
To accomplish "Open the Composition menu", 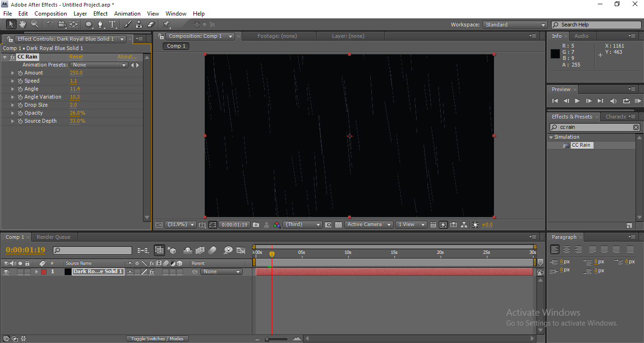I will point(50,14).
